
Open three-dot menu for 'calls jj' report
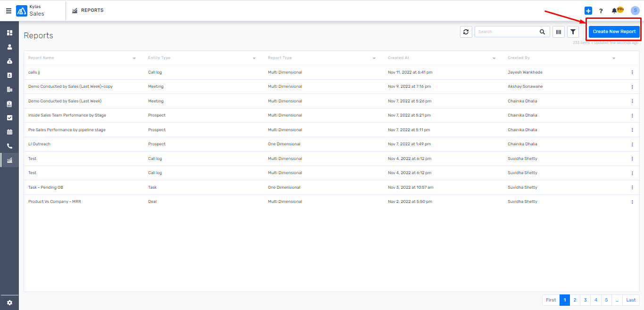click(632, 72)
